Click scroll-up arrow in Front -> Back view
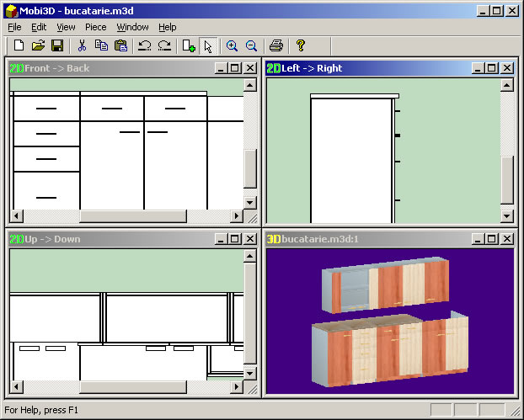 250,85
